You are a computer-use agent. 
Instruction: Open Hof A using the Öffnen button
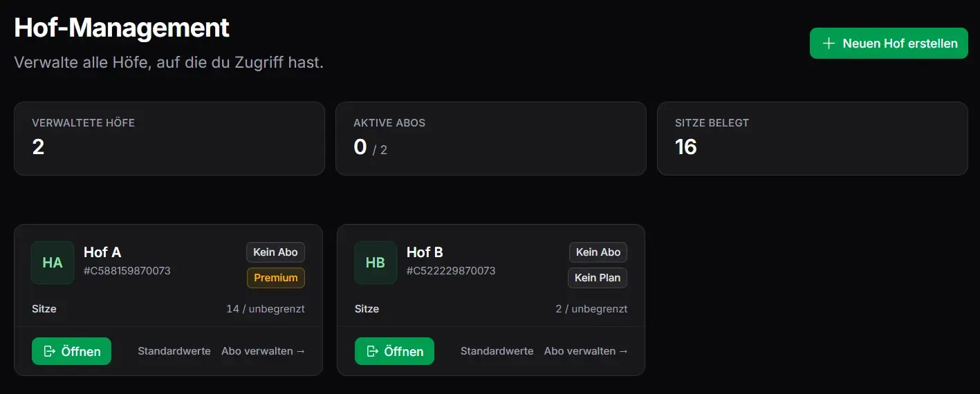coord(71,351)
